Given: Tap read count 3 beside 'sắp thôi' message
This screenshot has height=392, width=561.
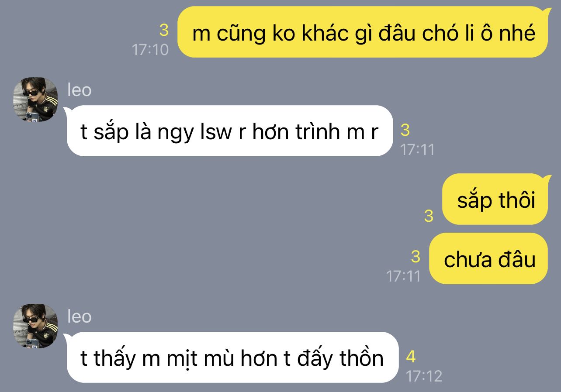Looking at the screenshot, I should (429, 216).
